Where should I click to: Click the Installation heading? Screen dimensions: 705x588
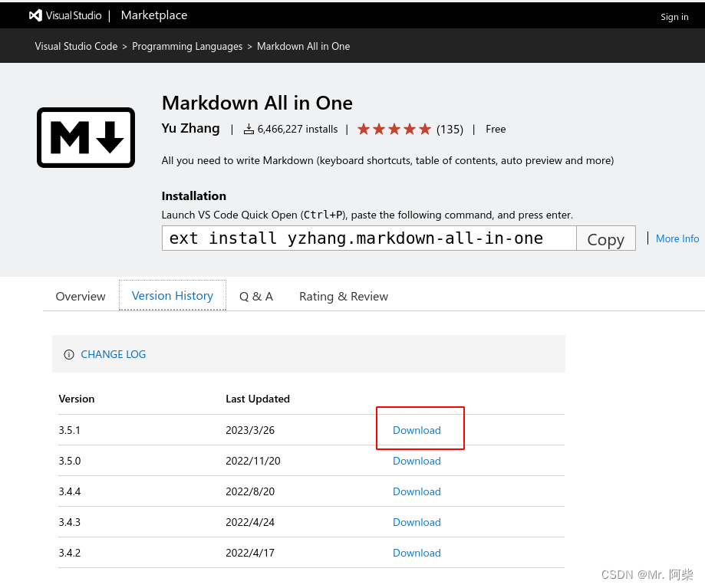click(194, 195)
